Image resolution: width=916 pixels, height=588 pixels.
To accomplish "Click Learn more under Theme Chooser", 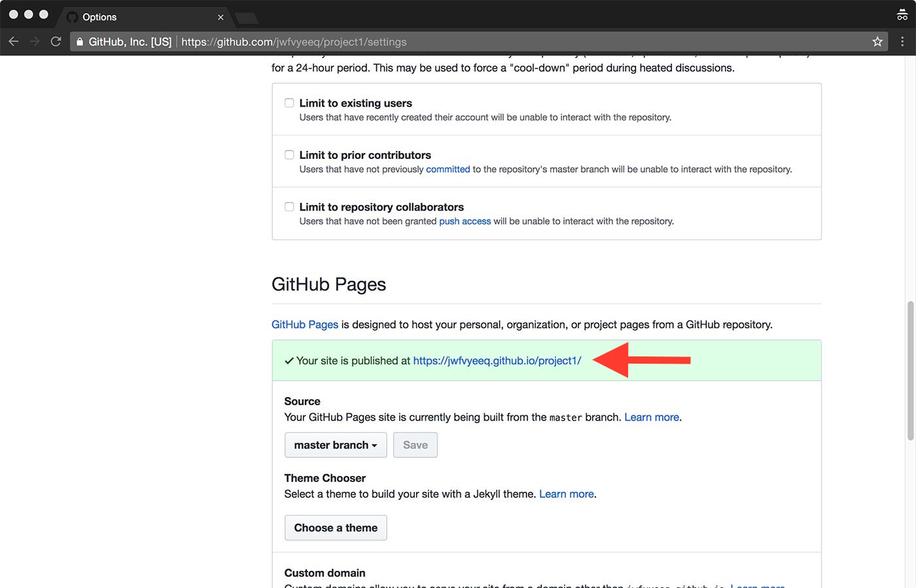I will pyautogui.click(x=567, y=494).
